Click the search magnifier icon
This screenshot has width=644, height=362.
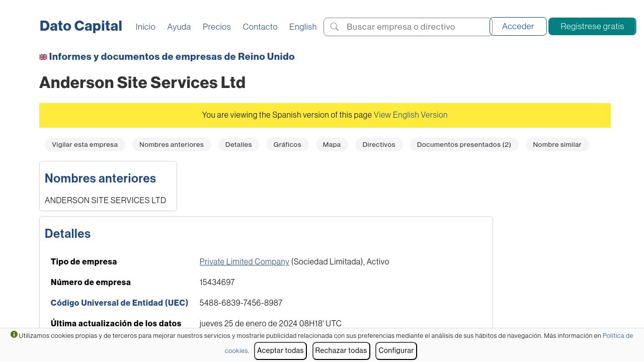(x=334, y=27)
